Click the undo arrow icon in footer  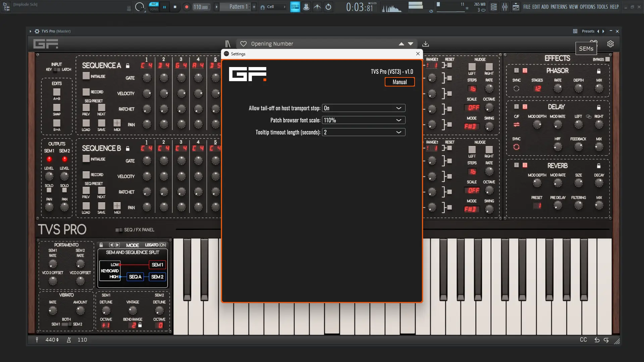coord(597,340)
